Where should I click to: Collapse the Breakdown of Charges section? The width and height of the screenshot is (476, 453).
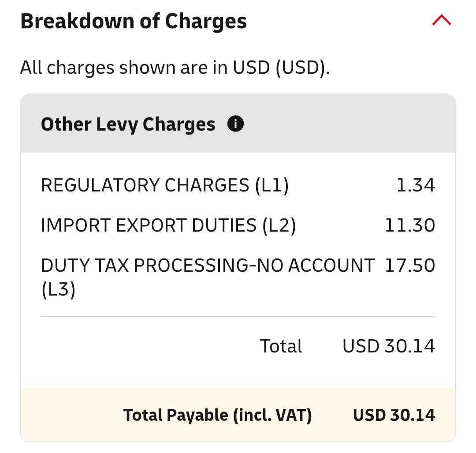pos(442,20)
